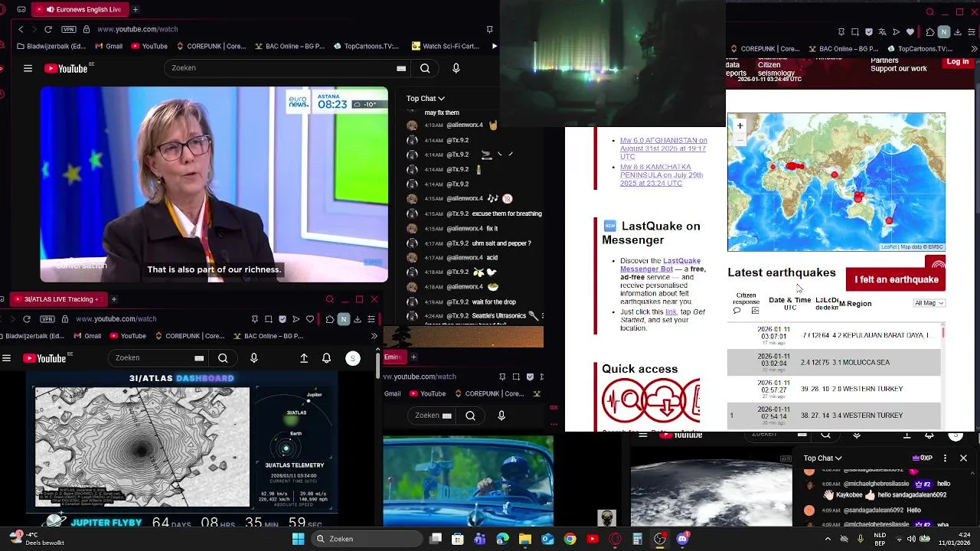Show hidden system tray icons

point(827,539)
